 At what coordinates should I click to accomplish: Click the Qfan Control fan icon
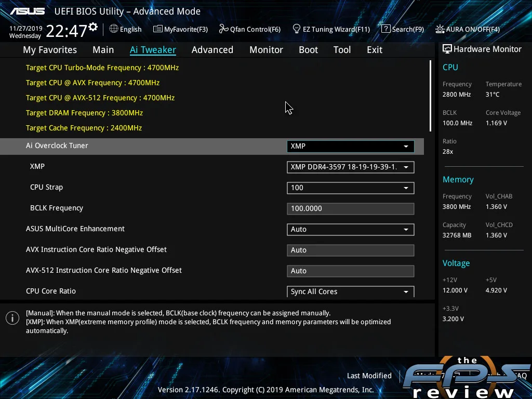coord(223,29)
